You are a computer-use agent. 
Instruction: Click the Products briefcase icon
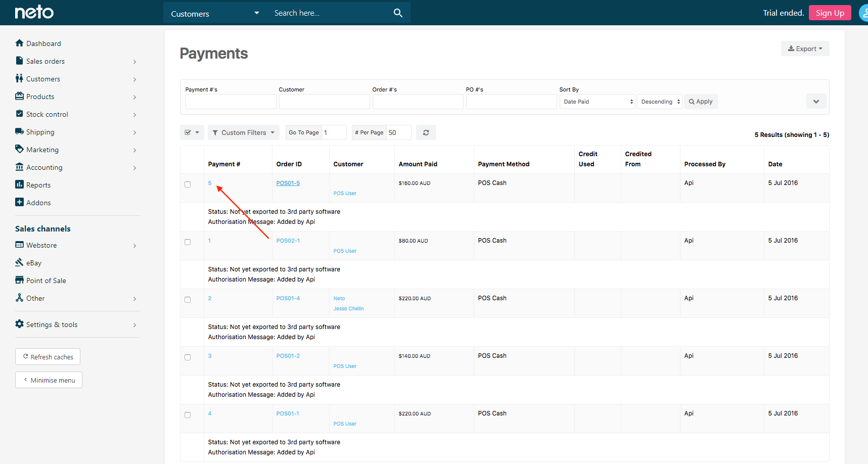[19, 96]
